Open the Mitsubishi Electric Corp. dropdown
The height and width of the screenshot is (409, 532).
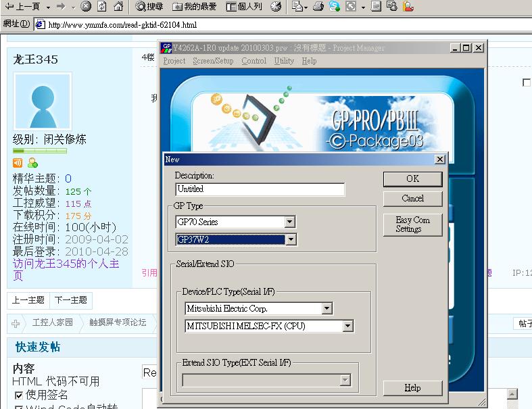tap(327, 309)
